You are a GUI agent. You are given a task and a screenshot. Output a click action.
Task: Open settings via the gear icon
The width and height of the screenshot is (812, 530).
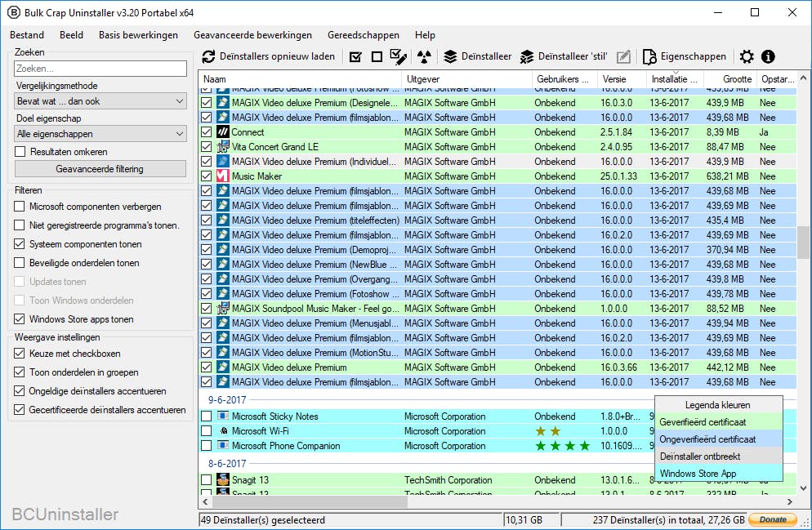pyautogui.click(x=746, y=56)
